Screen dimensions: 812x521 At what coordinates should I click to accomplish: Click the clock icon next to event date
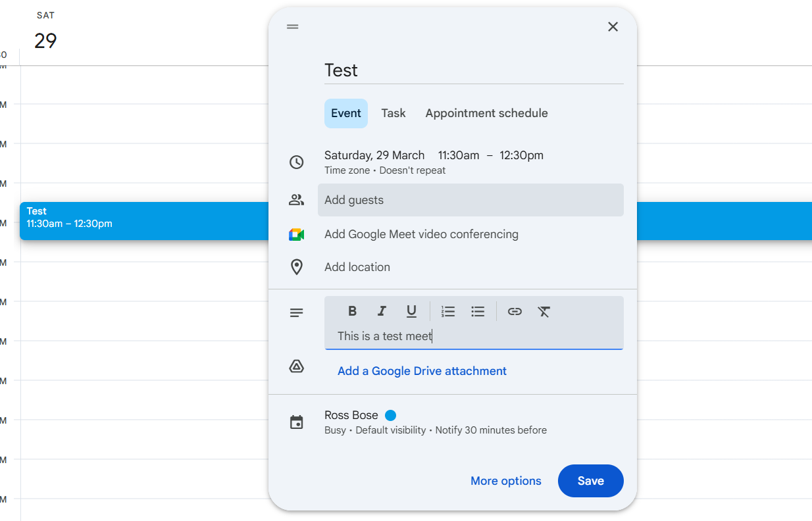click(296, 162)
